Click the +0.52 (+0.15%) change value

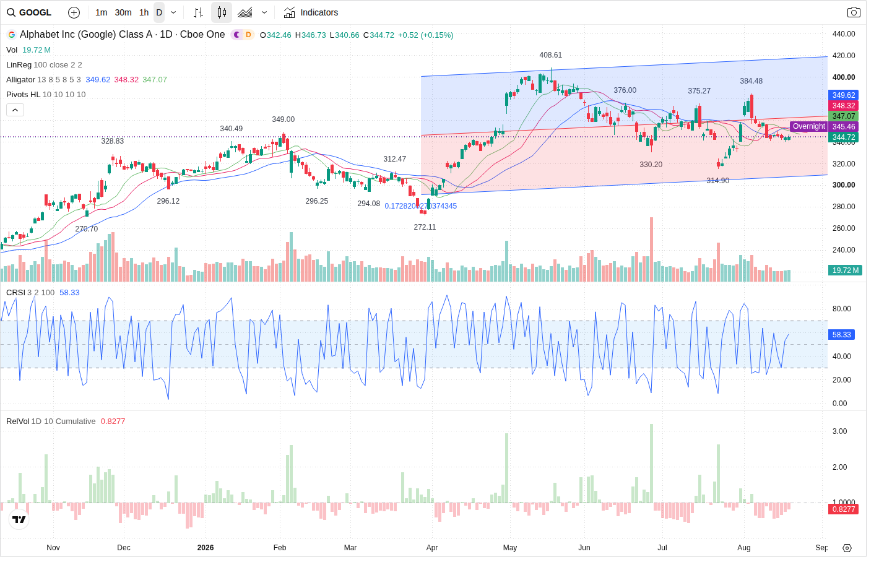(426, 35)
